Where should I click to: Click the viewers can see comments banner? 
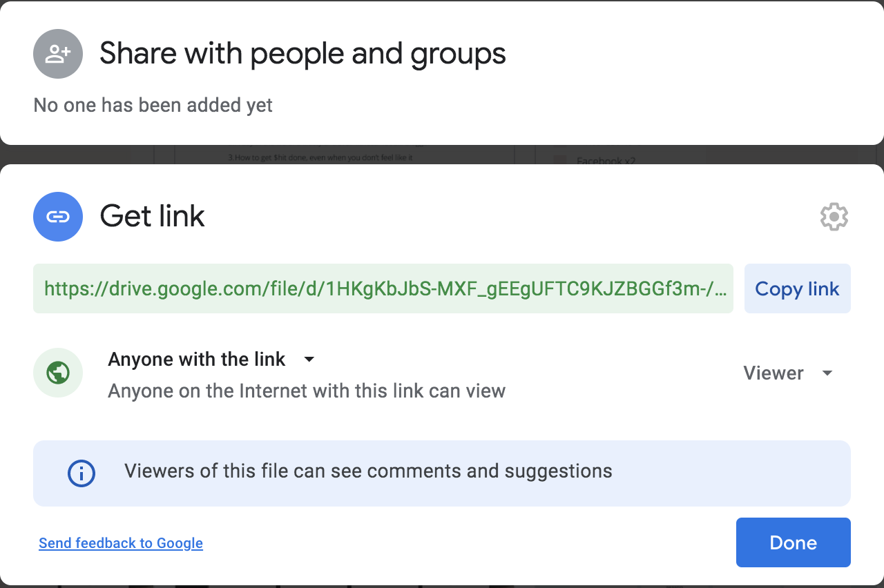coord(442,472)
